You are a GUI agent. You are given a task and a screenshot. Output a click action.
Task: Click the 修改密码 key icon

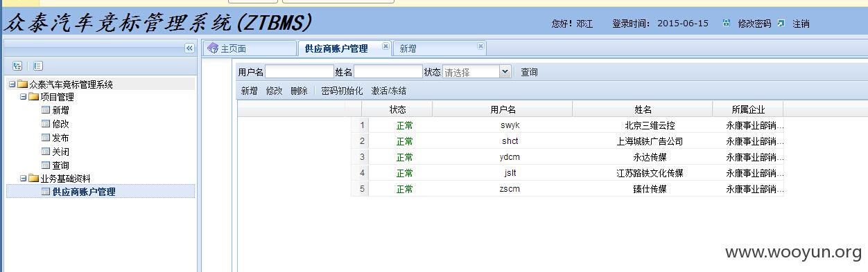pos(726,23)
